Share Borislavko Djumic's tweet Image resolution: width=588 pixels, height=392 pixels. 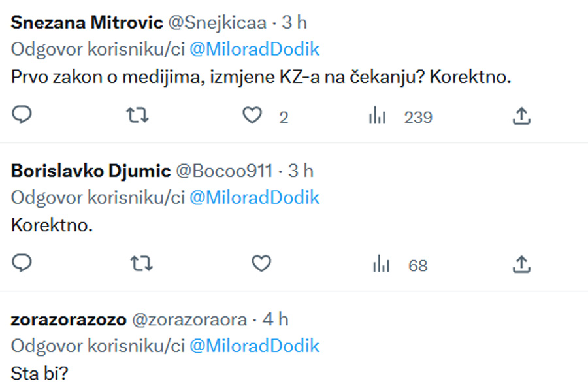(x=520, y=264)
